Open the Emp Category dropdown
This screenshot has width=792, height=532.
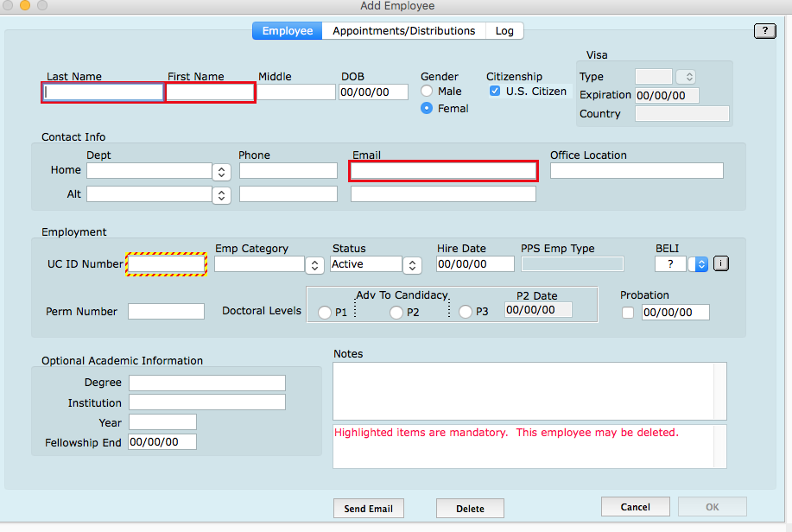pos(316,264)
